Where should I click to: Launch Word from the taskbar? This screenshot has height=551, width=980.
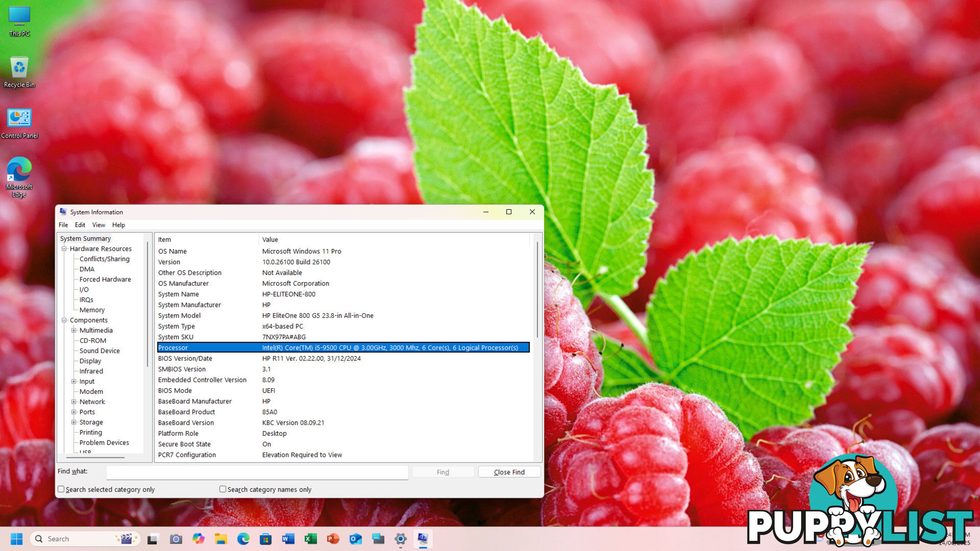tap(288, 539)
